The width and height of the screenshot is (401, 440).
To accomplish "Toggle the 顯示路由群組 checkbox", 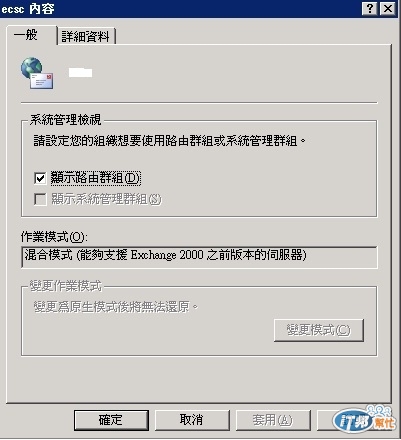I will click(x=40, y=178).
